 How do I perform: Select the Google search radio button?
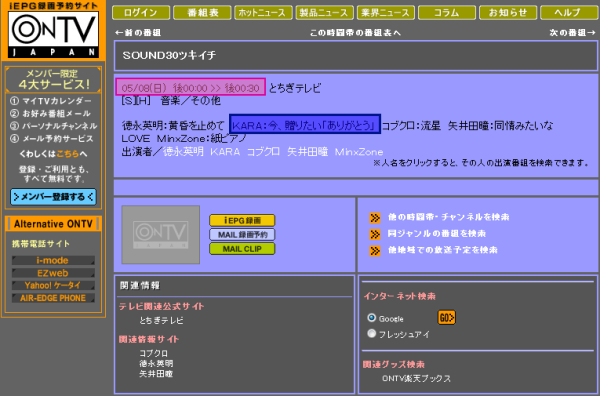click(x=371, y=318)
